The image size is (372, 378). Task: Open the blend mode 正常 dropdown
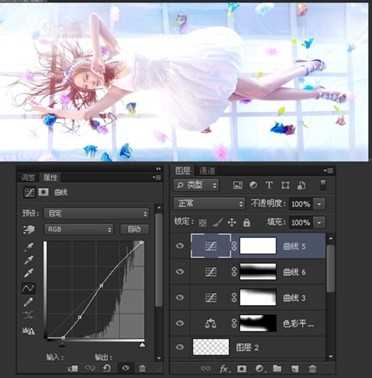tap(209, 203)
